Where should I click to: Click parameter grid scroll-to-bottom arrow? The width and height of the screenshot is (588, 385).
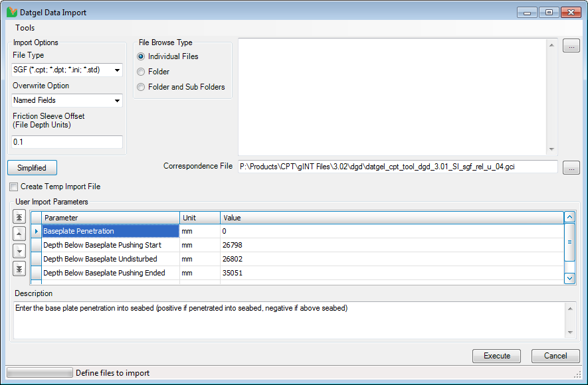[x=569, y=278]
